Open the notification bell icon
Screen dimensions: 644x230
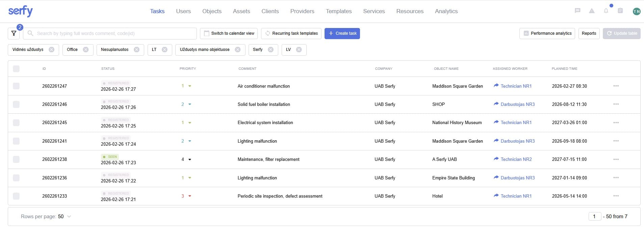(x=606, y=11)
